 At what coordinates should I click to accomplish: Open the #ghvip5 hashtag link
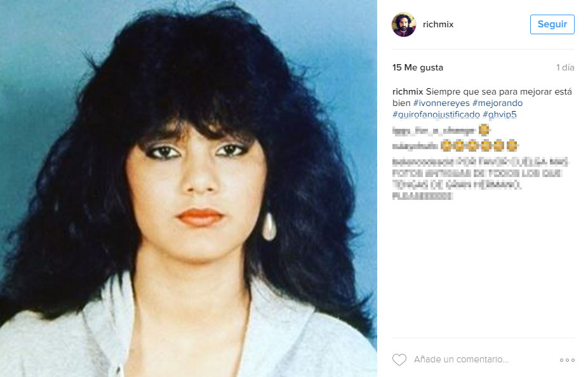[500, 114]
